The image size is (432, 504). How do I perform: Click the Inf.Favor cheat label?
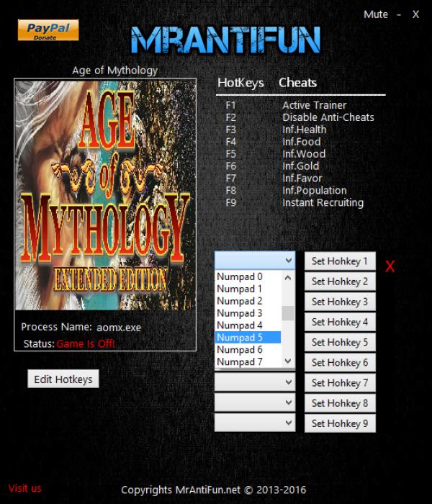[302, 179]
